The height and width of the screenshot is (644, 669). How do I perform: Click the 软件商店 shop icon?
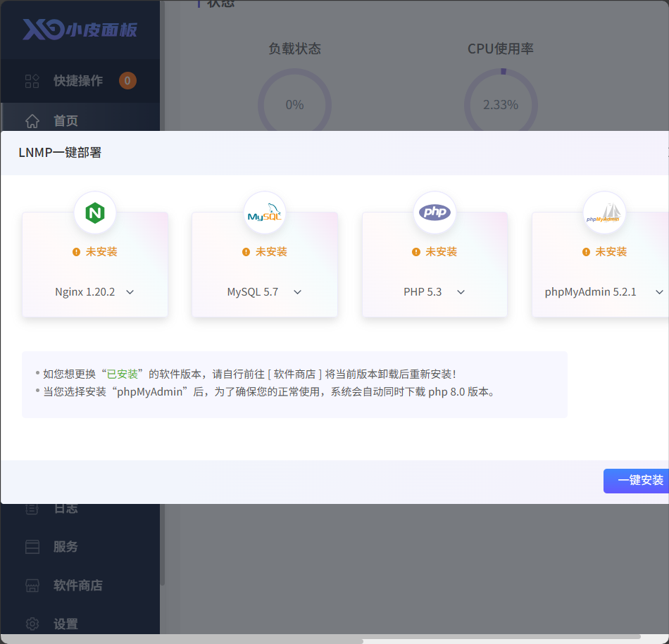(32, 585)
